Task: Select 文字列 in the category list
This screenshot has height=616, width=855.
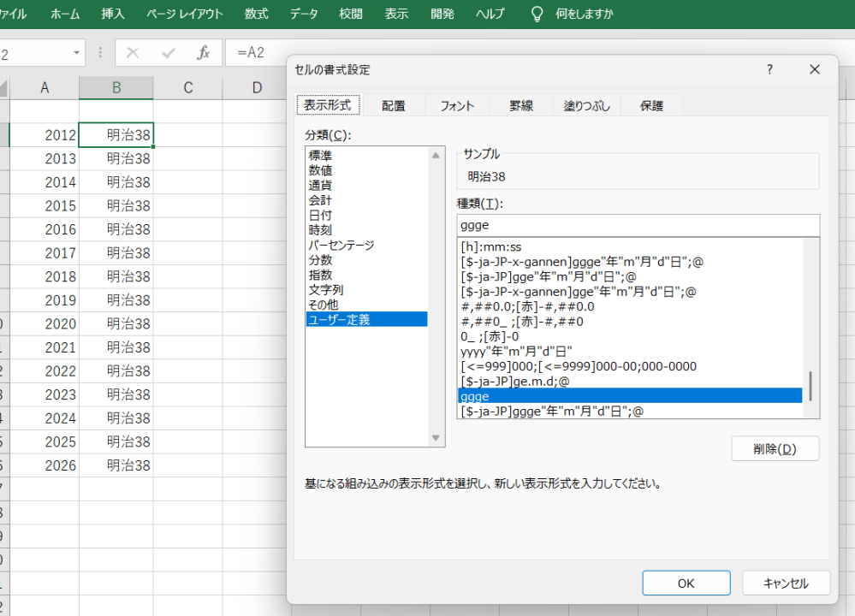Action: [366, 290]
